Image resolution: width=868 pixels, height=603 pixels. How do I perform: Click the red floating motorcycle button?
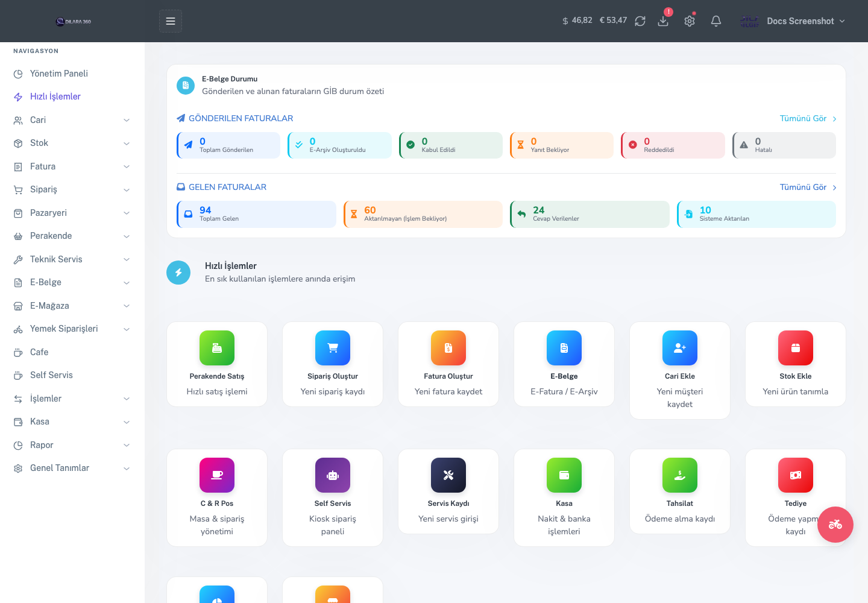[835, 525]
